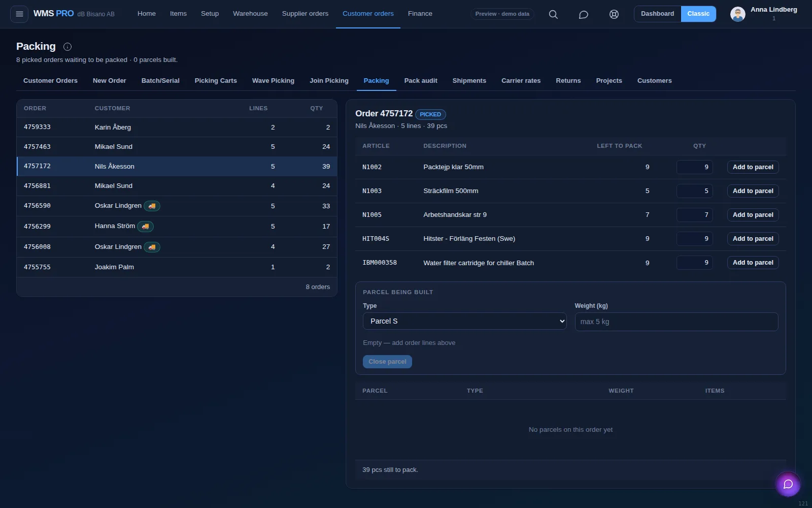Open the parcel Type dropdown
This screenshot has width=812, height=508.
(x=464, y=321)
